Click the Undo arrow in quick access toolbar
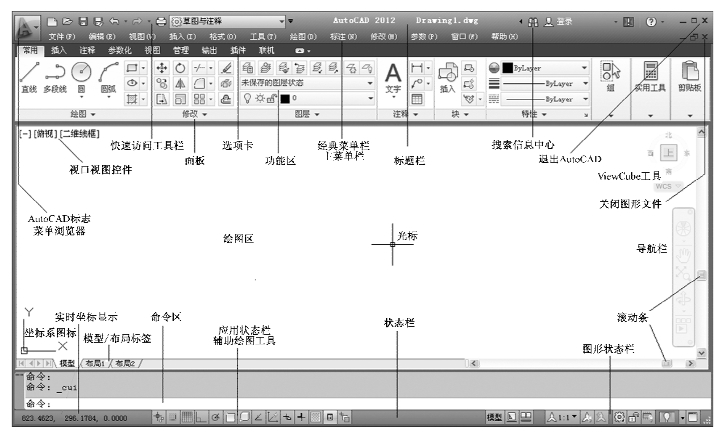 pos(114,21)
